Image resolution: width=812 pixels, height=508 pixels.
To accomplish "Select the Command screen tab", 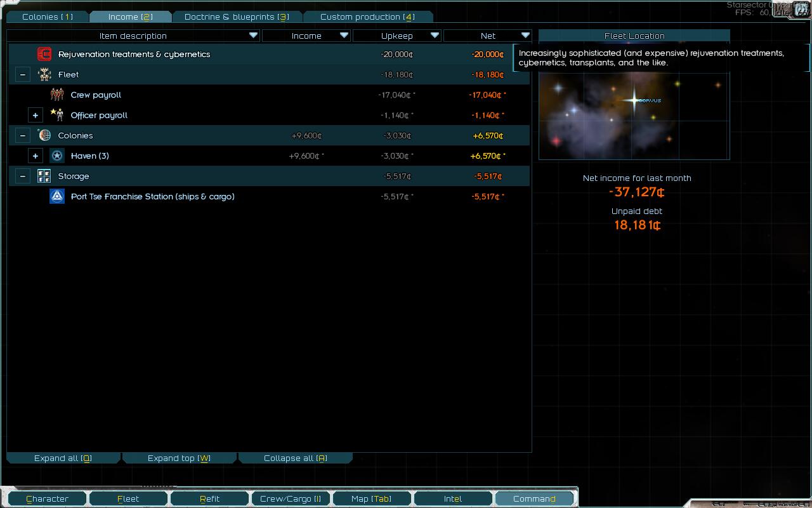I will point(534,498).
